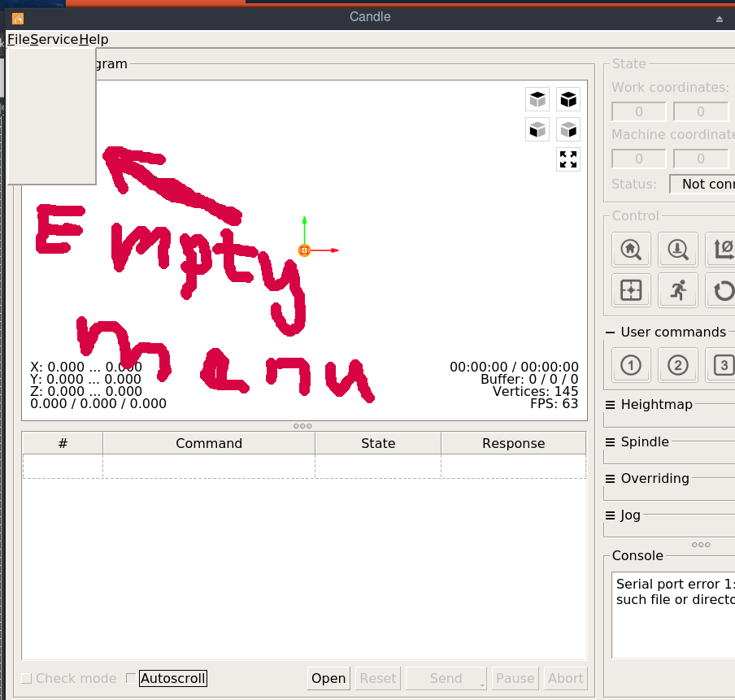The height and width of the screenshot is (700, 735).
Task: Click the second Machine coordinates field
Action: pyautogui.click(x=700, y=159)
